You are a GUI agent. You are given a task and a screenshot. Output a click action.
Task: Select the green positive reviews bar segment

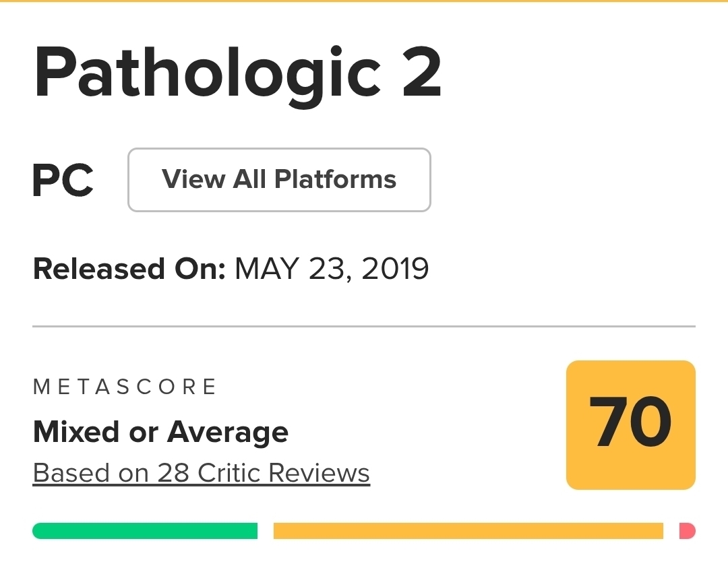pos(145,531)
